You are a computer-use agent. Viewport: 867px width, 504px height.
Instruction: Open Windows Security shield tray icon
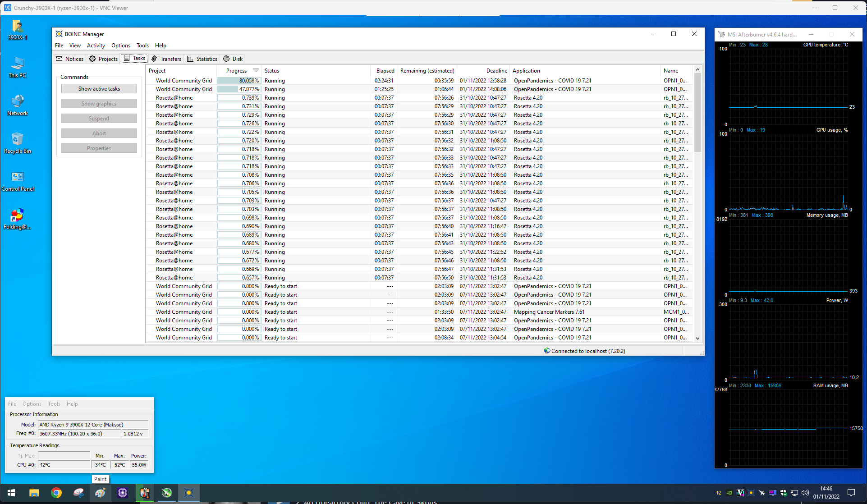coord(783,493)
